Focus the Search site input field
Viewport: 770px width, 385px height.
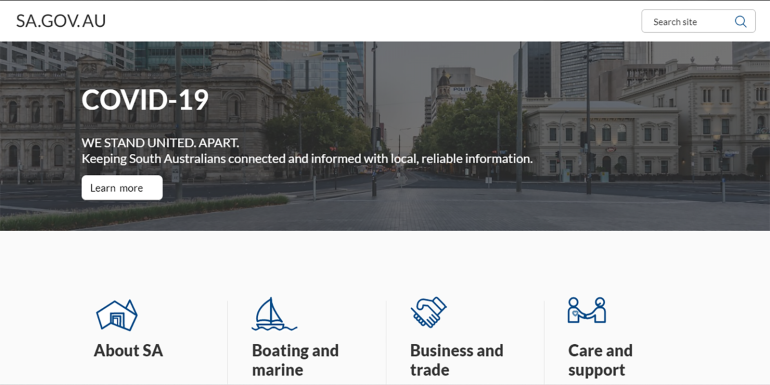tap(690, 22)
